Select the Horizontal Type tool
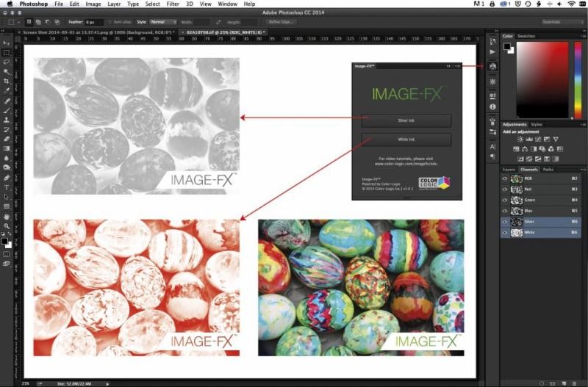The width and height of the screenshot is (588, 387). [x=7, y=187]
